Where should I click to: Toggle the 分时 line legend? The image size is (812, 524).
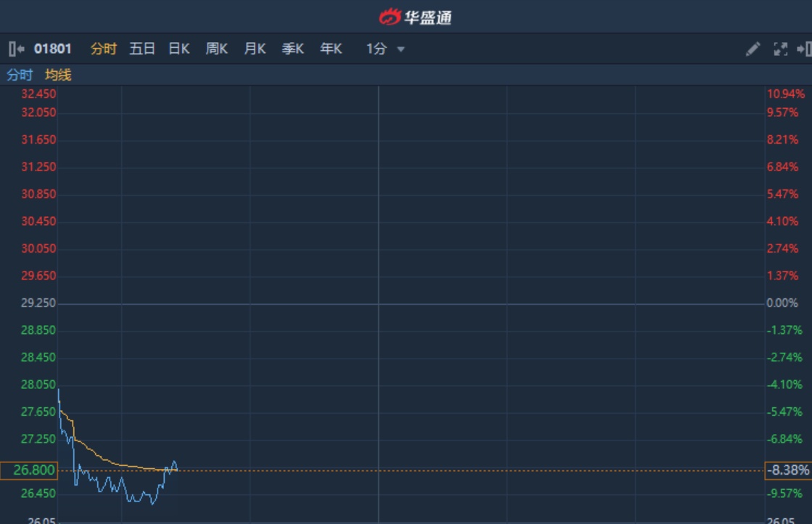(20, 75)
